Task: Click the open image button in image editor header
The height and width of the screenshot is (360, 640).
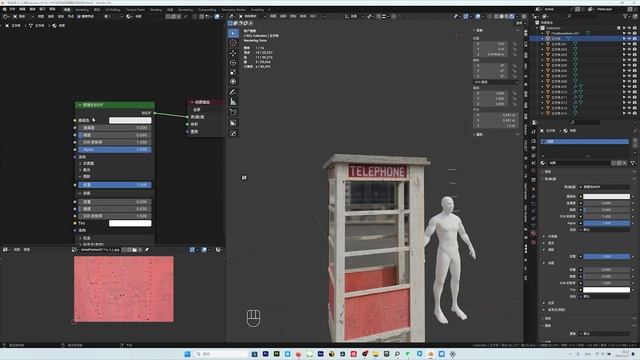Action: tap(134, 249)
